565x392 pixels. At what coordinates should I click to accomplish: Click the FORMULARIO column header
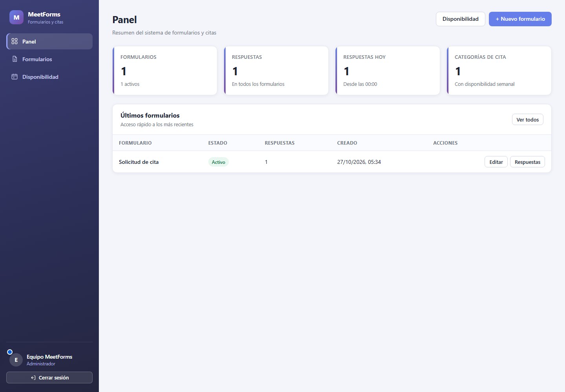(135, 143)
